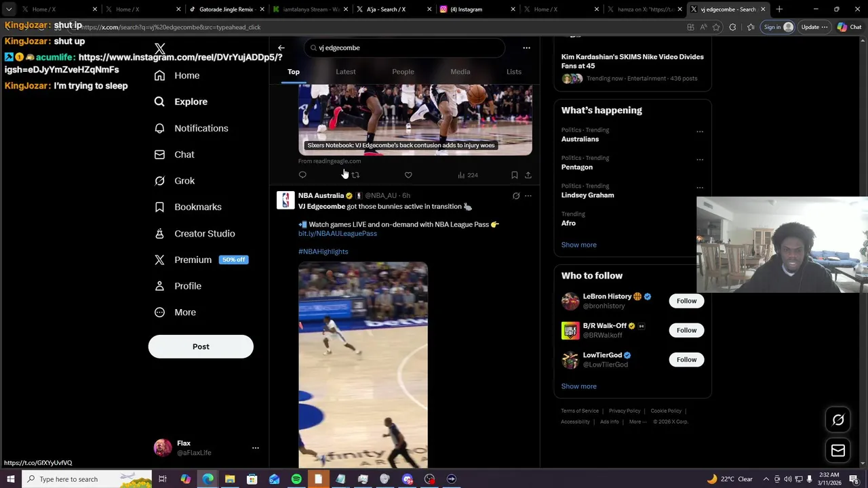Share the Sixers Notebook post
The image size is (868, 488).
pos(528,175)
